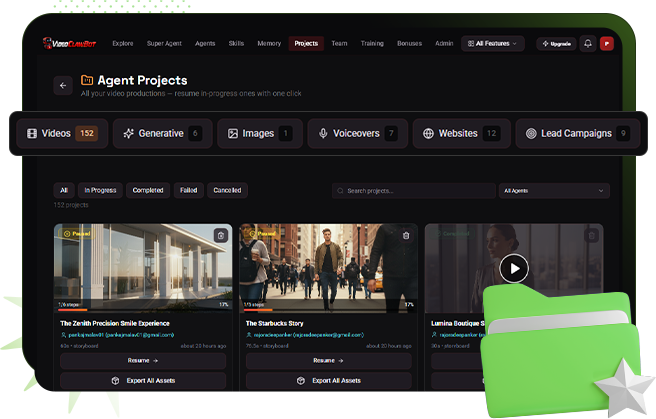Click the Images picture icon
The height and width of the screenshot is (419, 656).
(x=233, y=133)
